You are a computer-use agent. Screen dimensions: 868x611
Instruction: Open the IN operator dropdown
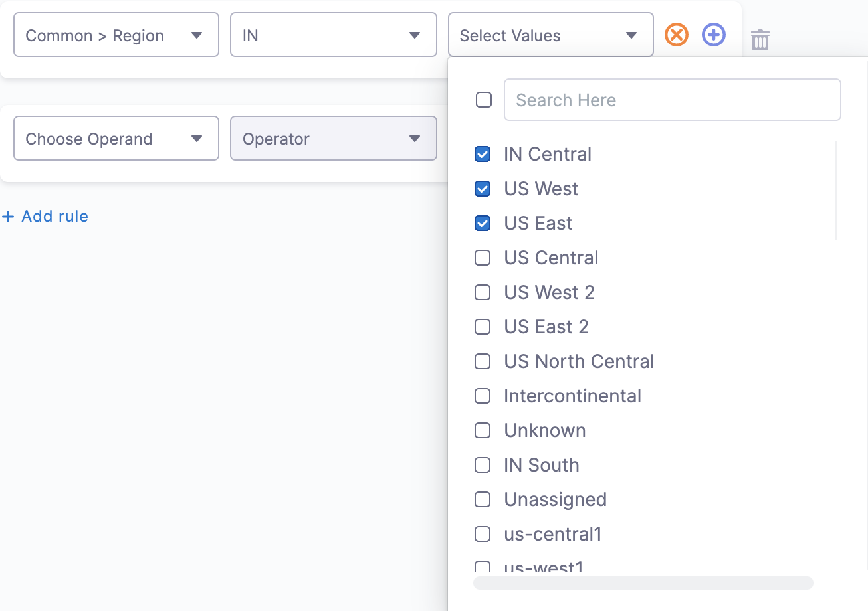[x=334, y=35]
